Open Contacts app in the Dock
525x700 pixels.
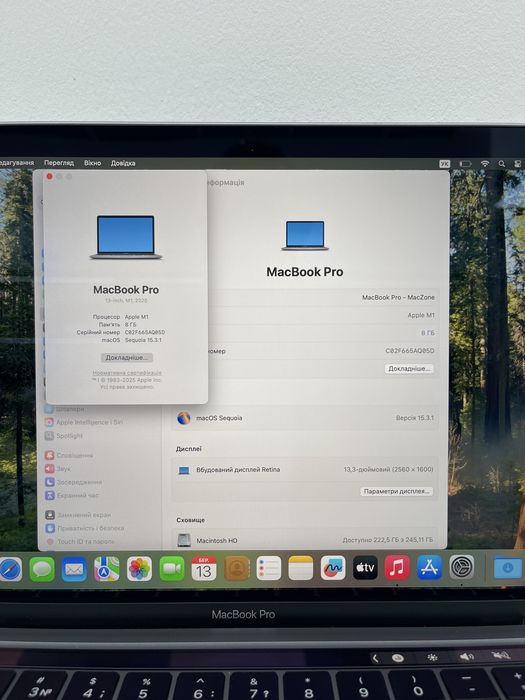tap(237, 568)
